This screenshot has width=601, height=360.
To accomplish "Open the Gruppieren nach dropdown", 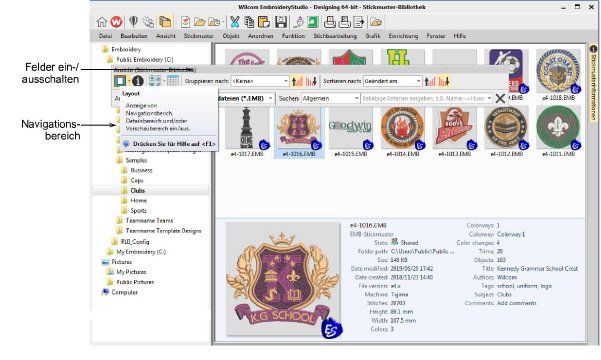I will (259, 81).
